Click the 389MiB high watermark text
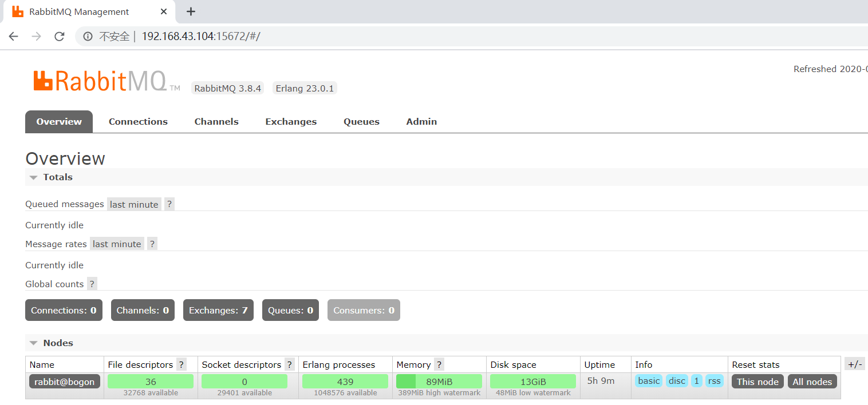 [439, 393]
